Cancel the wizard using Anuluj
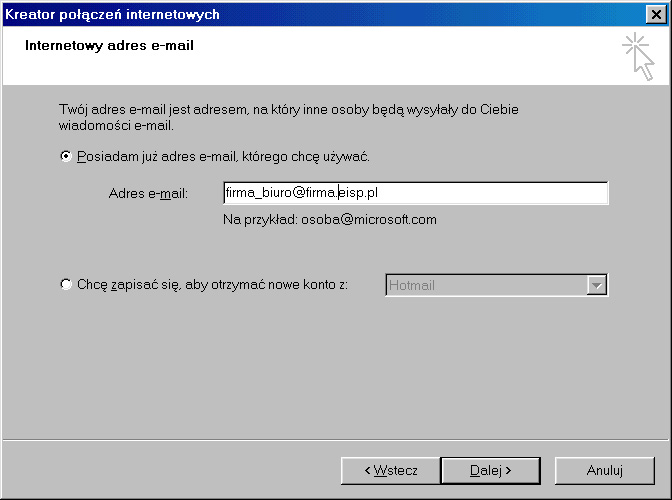This screenshot has height=500, width=672. [605, 470]
